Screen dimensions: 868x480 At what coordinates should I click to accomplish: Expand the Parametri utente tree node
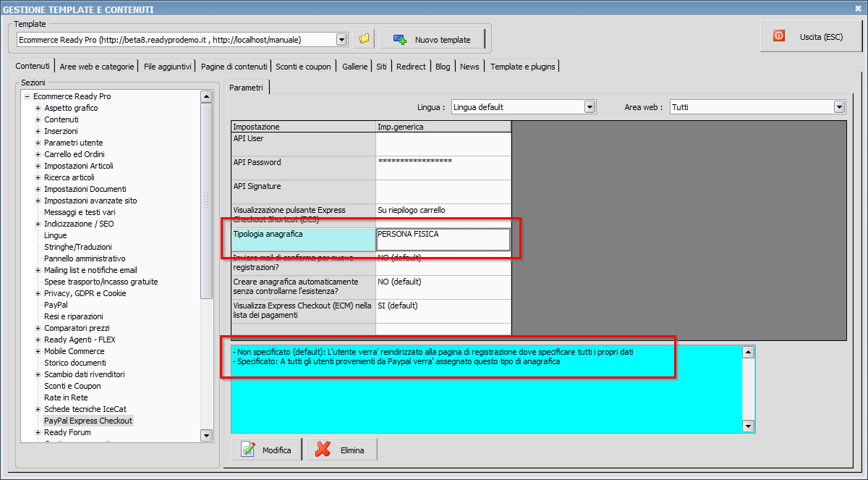coord(38,143)
